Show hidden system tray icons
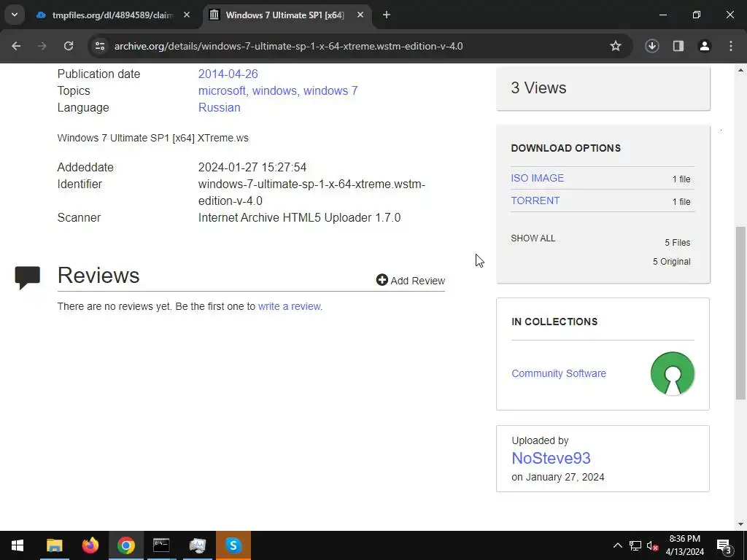Screen dimensions: 747x560 (x=617, y=545)
